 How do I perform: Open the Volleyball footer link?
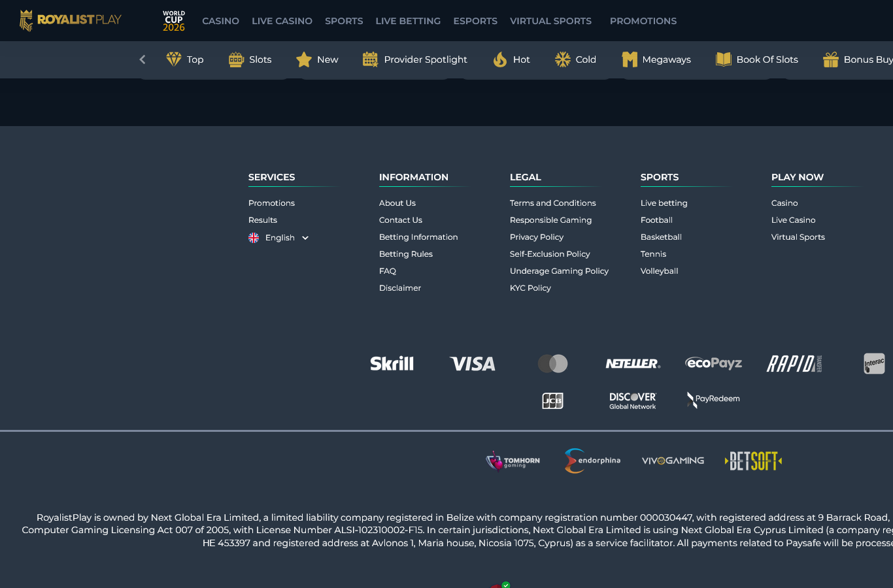pyautogui.click(x=659, y=271)
